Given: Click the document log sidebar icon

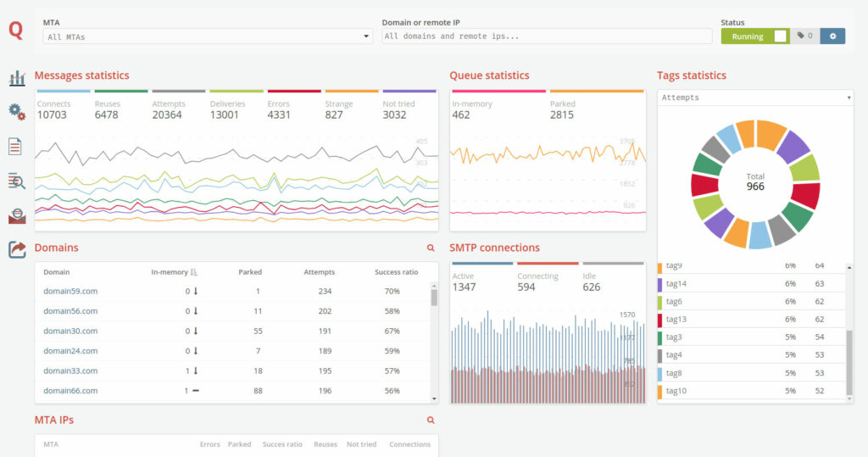Looking at the screenshot, I should click(x=15, y=147).
